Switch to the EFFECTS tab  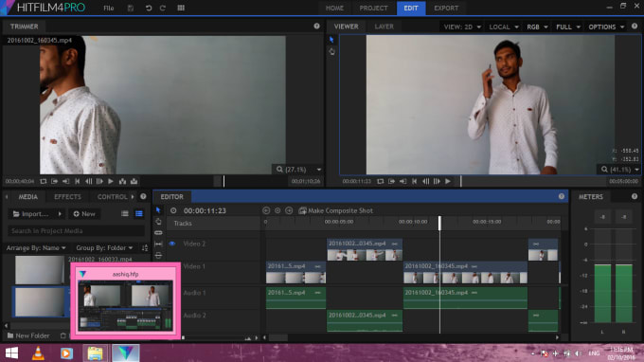(x=67, y=197)
